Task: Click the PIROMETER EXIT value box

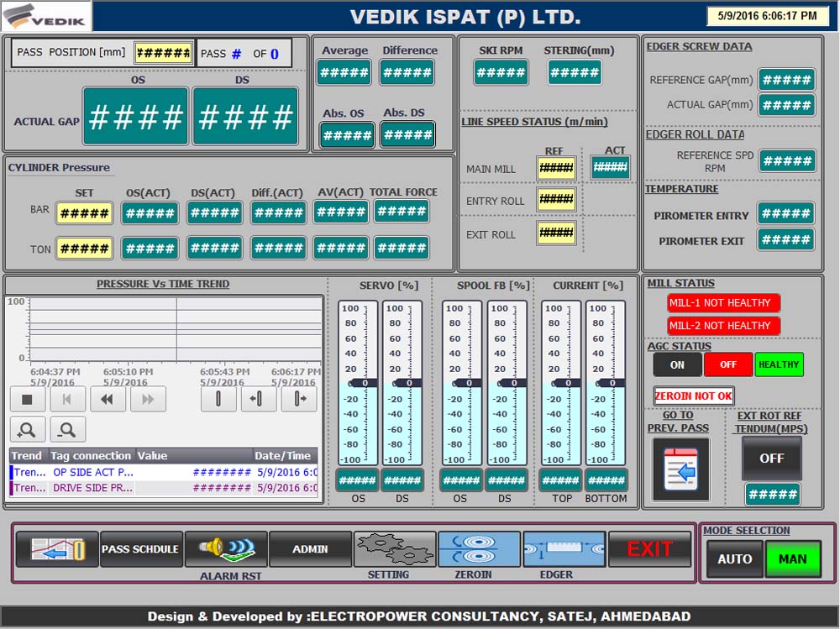Action: pos(786,239)
